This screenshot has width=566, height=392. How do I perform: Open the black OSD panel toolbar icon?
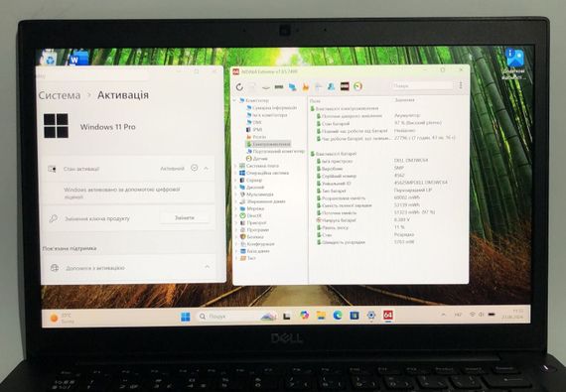click(x=345, y=86)
